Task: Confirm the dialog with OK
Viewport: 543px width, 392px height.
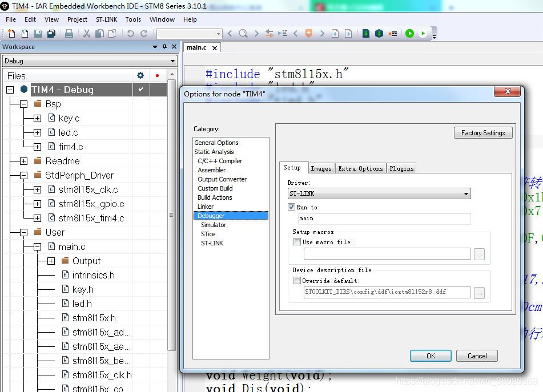Action: tap(431, 355)
